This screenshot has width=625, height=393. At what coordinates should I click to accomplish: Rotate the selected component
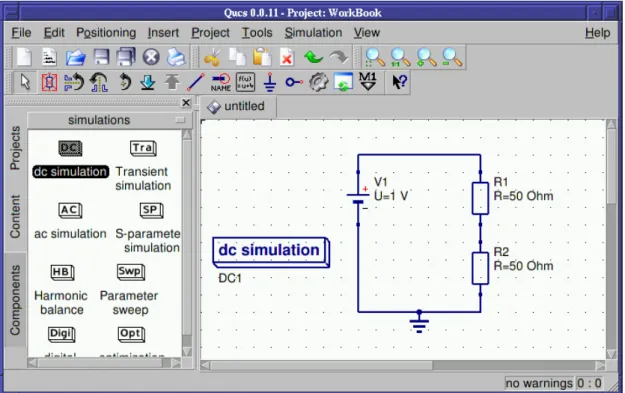124,83
